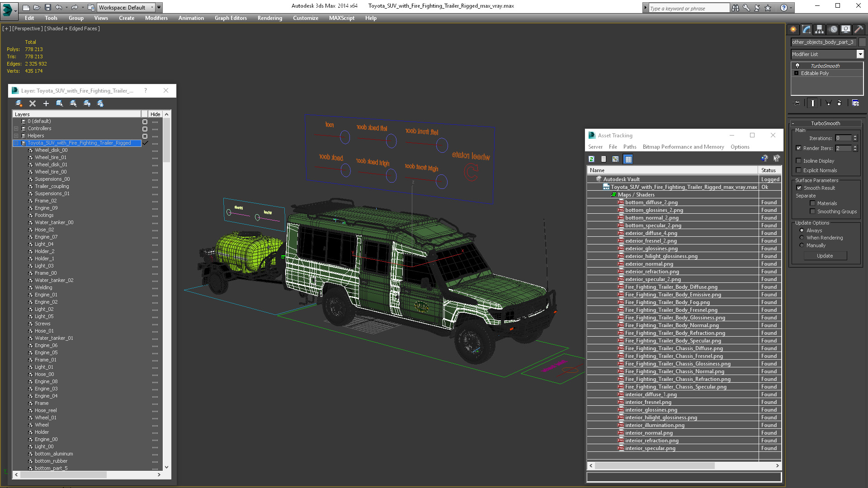The width and height of the screenshot is (868, 488).
Task: Open the MAXScript menu
Action: coord(342,18)
